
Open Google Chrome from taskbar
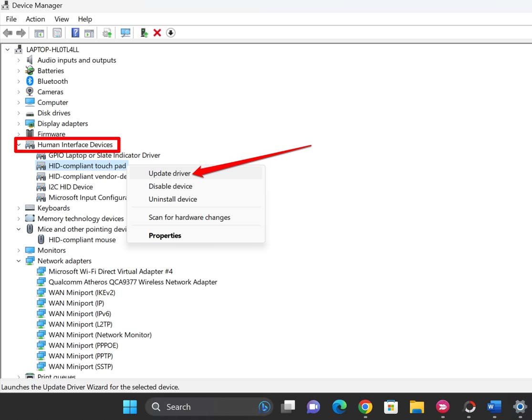(365, 407)
